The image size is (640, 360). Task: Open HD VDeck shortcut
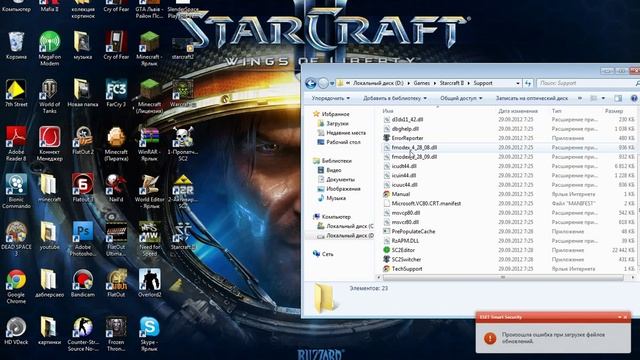point(16,331)
